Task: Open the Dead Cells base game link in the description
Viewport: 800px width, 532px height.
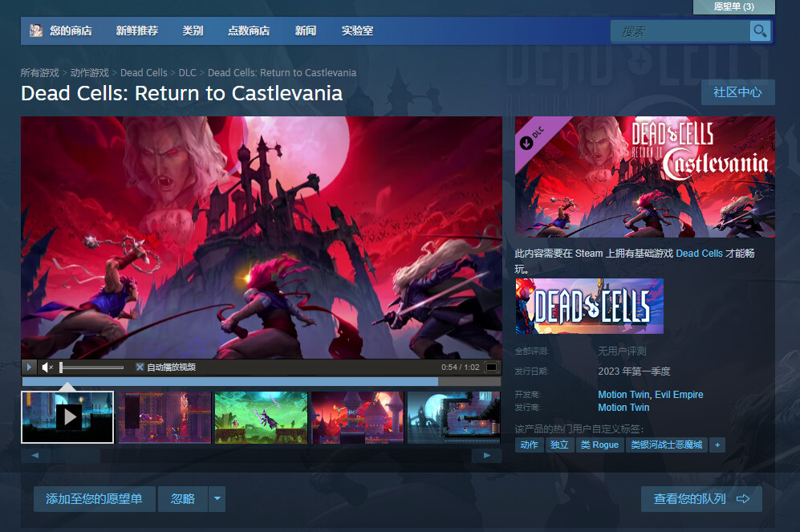Action: tap(699, 253)
